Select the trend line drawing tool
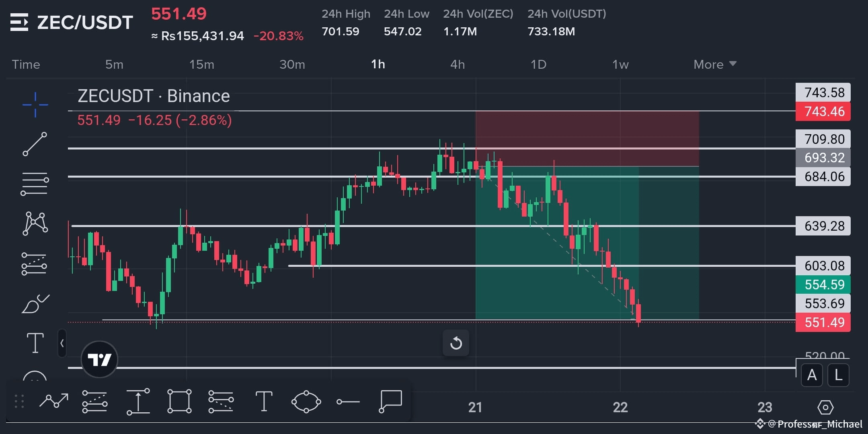The image size is (868, 434). click(35, 144)
